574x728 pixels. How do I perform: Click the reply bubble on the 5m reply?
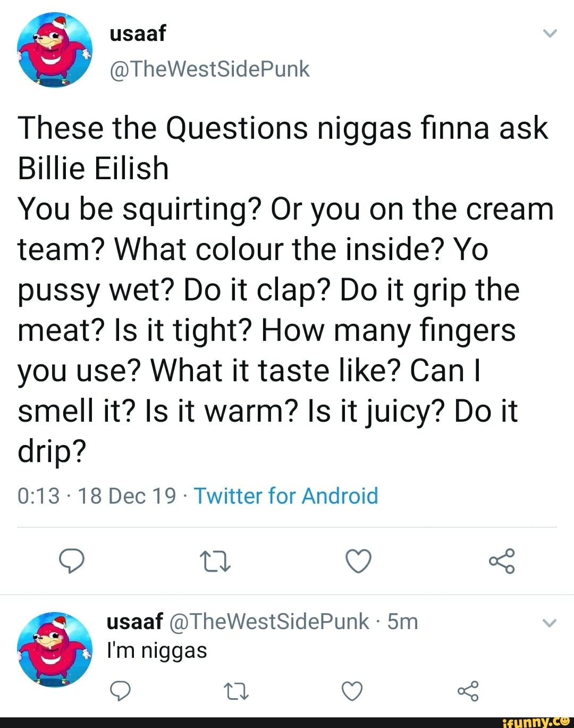120,691
